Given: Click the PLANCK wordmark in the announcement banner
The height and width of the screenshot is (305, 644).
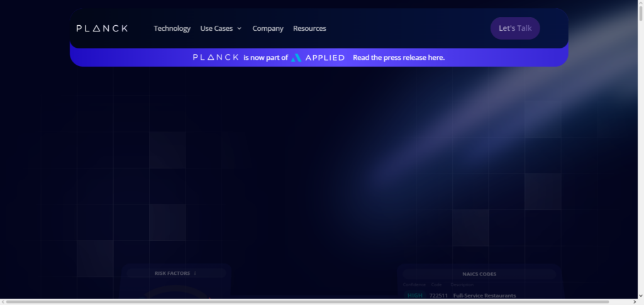Looking at the screenshot, I should pyautogui.click(x=216, y=57).
